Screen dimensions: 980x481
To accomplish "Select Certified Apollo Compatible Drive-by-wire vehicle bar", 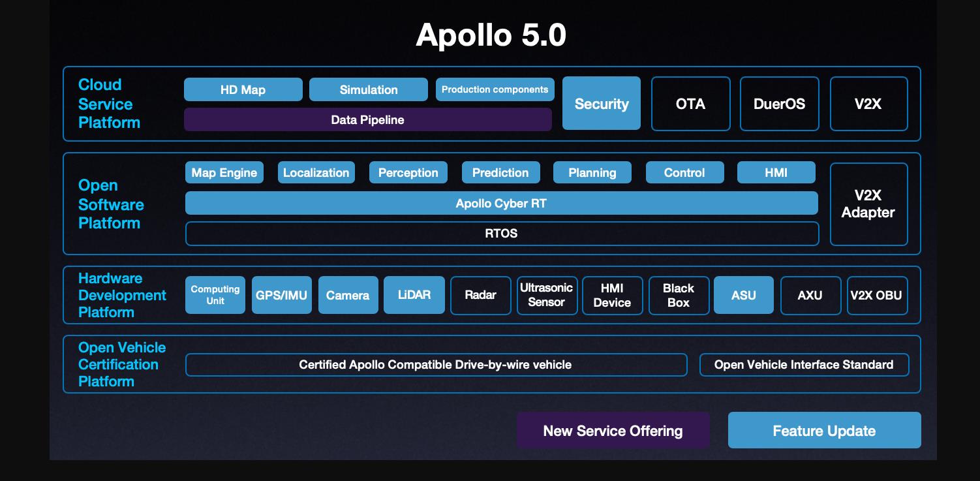I will pos(436,365).
